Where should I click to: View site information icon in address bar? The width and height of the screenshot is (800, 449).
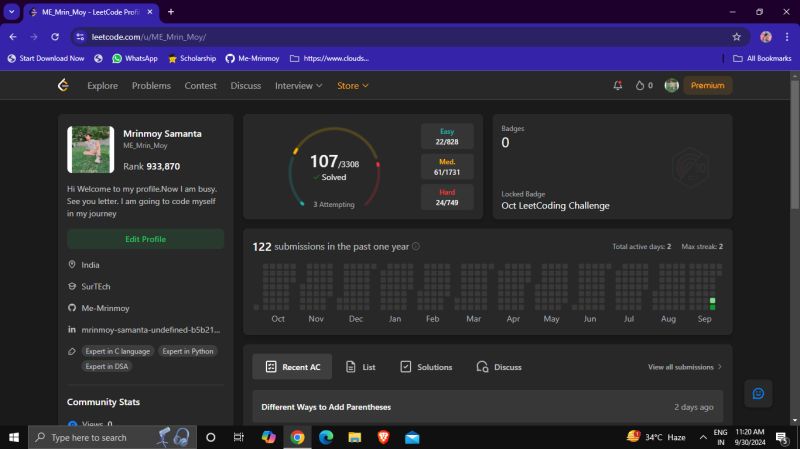(x=80, y=37)
